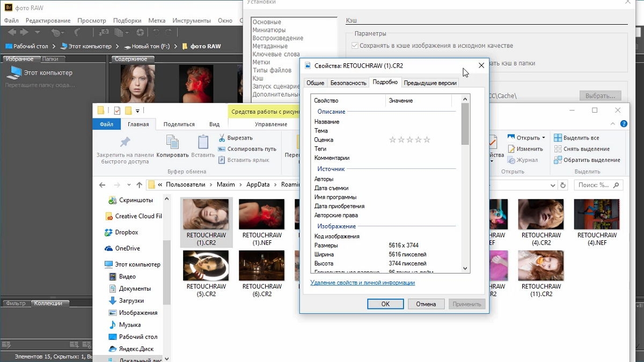
Task: Click Pin to Quick access pin icon
Action: (125, 142)
